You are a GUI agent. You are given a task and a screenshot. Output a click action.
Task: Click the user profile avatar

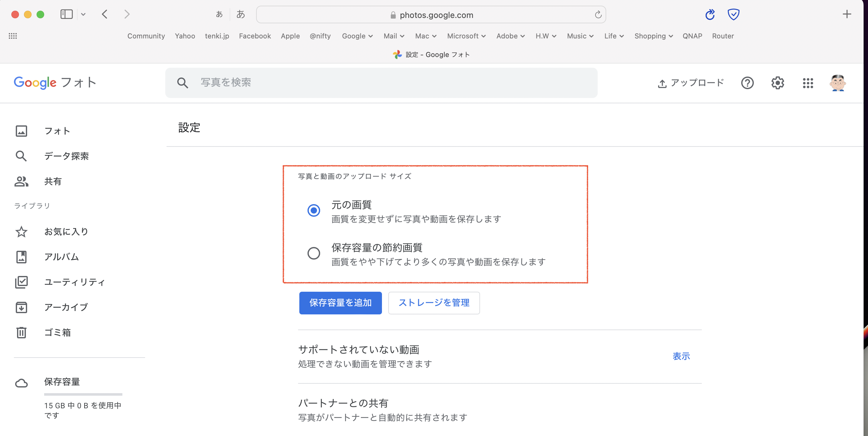click(837, 83)
